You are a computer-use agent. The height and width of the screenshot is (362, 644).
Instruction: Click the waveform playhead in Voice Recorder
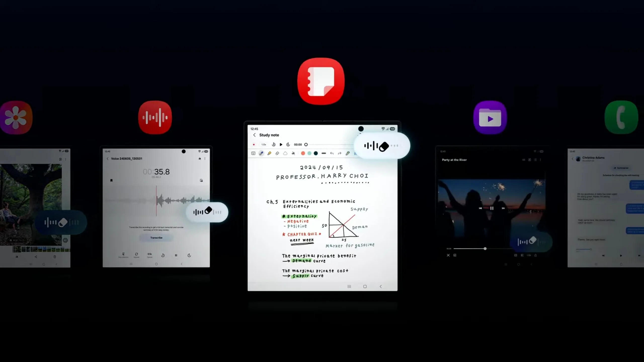pyautogui.click(x=156, y=201)
